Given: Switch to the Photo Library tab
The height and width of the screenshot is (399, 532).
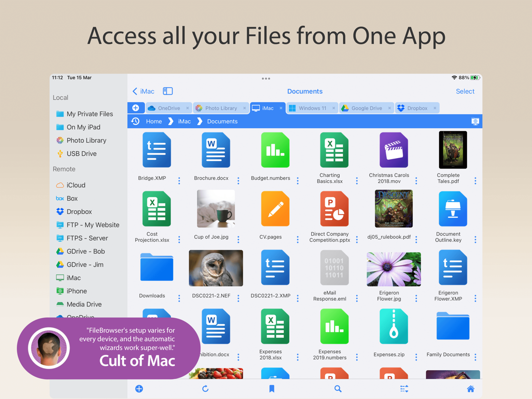Looking at the screenshot, I should point(221,107).
